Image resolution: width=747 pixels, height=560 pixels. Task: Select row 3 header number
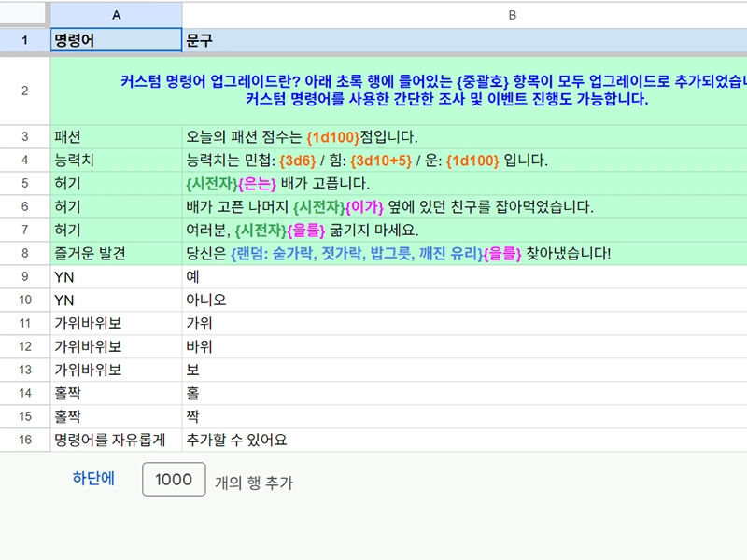point(24,137)
